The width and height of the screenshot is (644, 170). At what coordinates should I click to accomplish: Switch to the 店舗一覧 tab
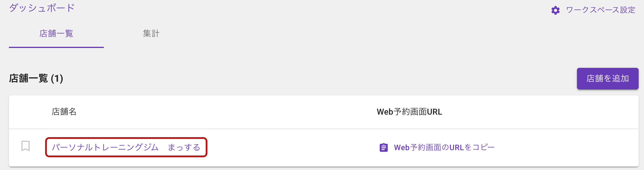[56, 34]
